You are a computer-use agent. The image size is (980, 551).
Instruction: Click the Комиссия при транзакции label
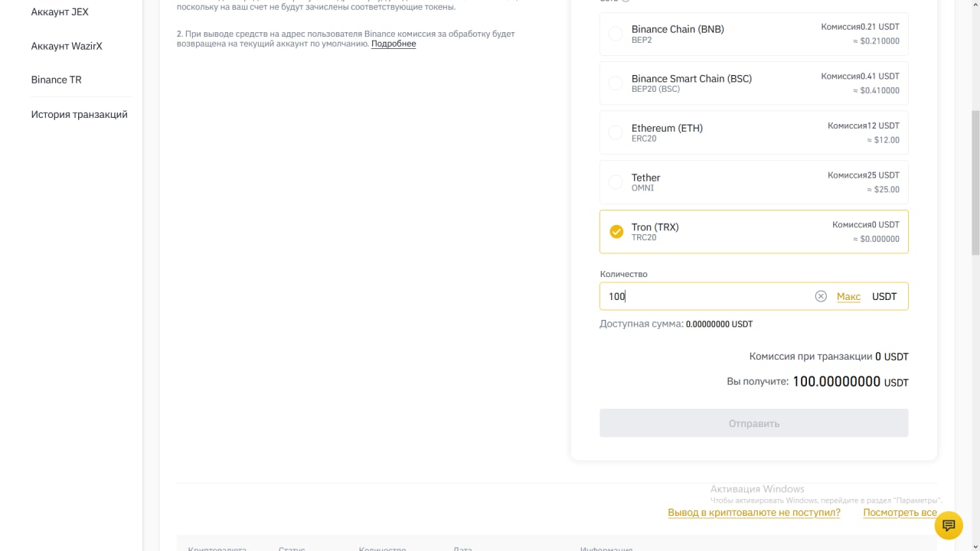pos(811,357)
